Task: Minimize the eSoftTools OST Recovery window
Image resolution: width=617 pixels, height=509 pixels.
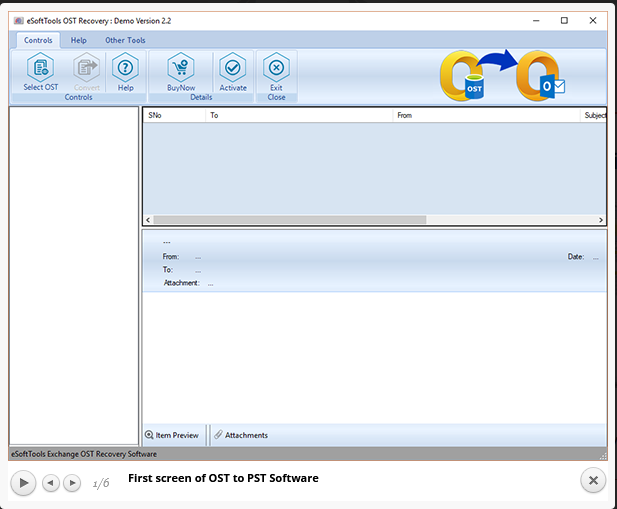Action: pos(536,20)
